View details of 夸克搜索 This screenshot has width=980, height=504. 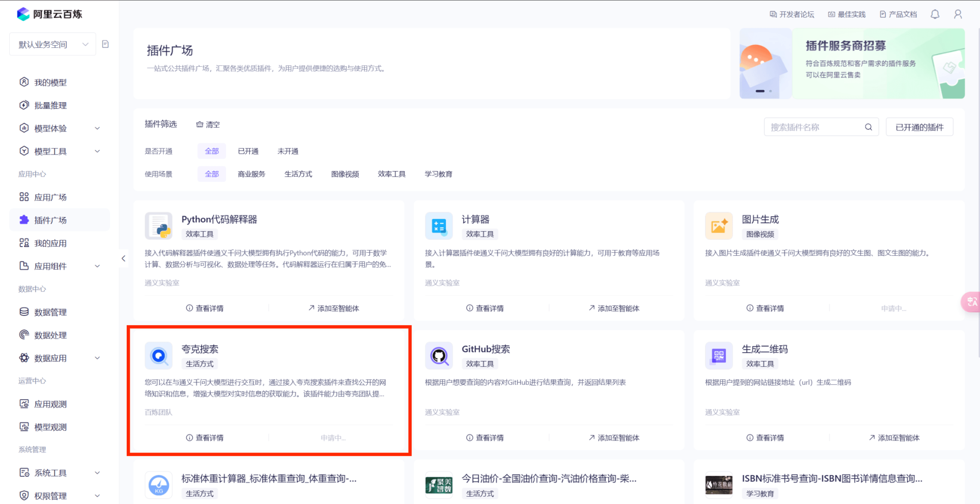tap(205, 438)
